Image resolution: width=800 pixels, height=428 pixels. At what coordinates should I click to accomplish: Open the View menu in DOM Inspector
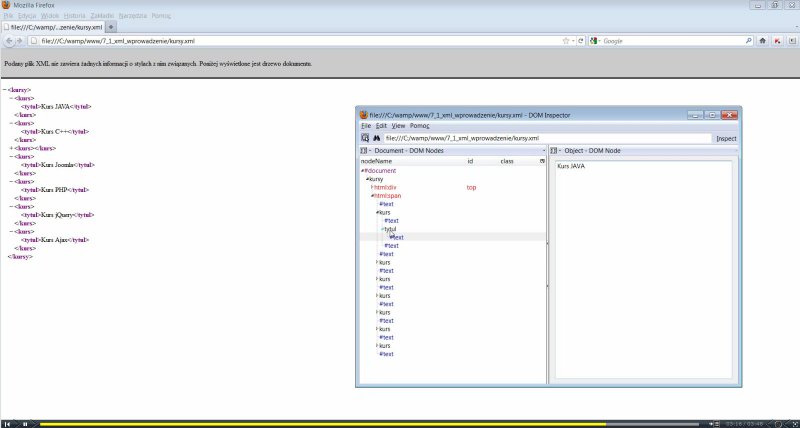pyautogui.click(x=398, y=126)
